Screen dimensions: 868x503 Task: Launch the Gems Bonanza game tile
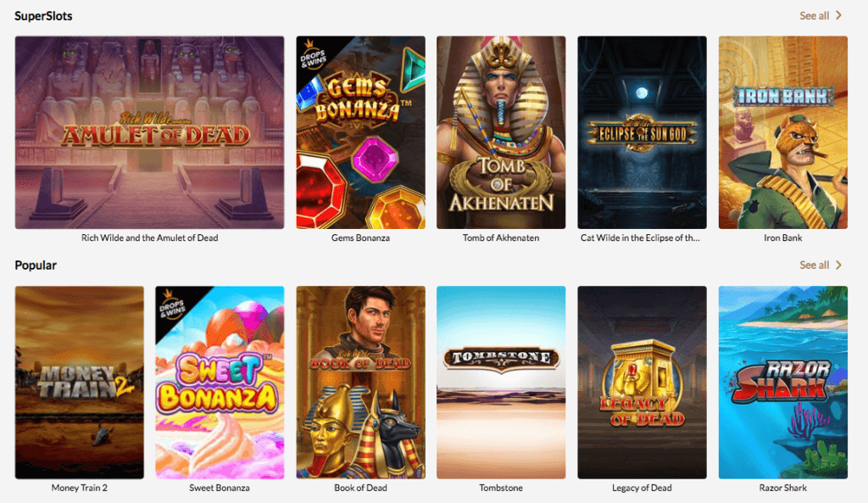[x=361, y=132]
